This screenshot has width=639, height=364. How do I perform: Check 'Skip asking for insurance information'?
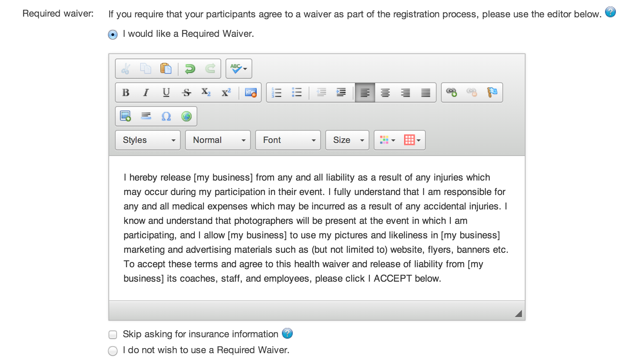coord(113,335)
